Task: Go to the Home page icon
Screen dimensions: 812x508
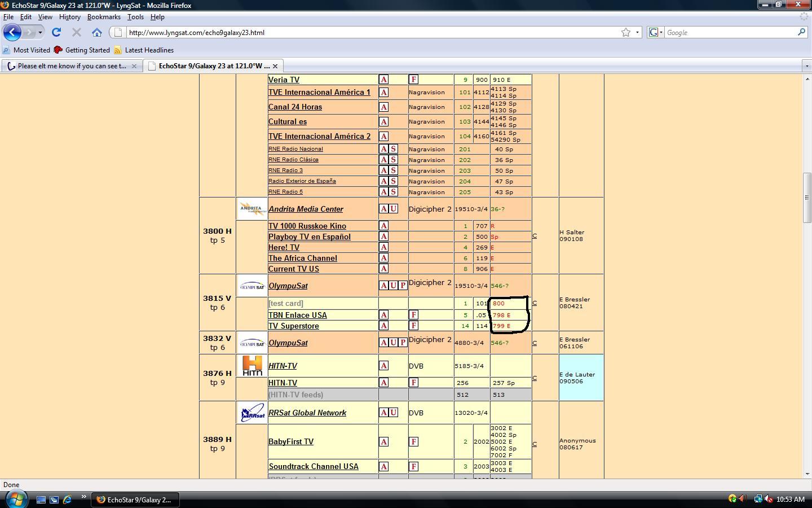Action: 97,32
